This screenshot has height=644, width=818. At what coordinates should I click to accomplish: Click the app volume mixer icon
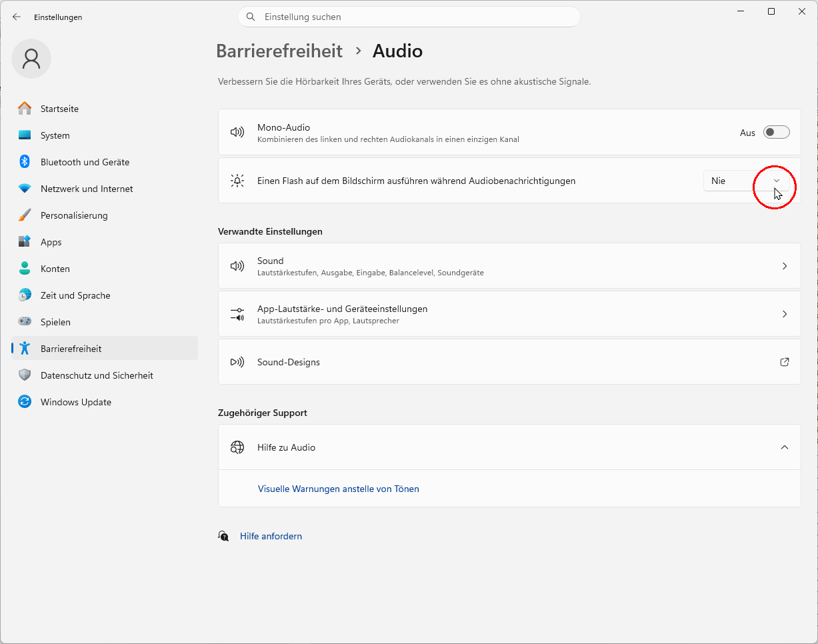tap(237, 314)
